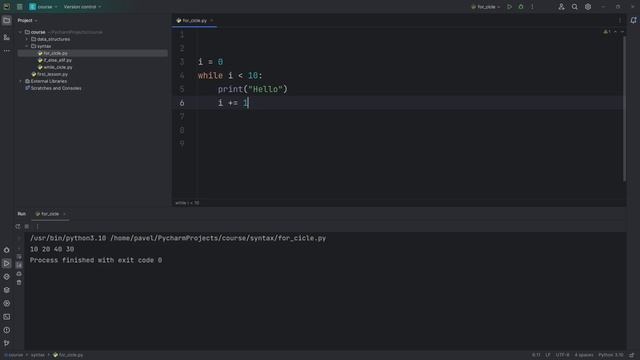Screen dimensions: 640x360
Task: Open Python Console tool window
Action: [x=7, y=277]
